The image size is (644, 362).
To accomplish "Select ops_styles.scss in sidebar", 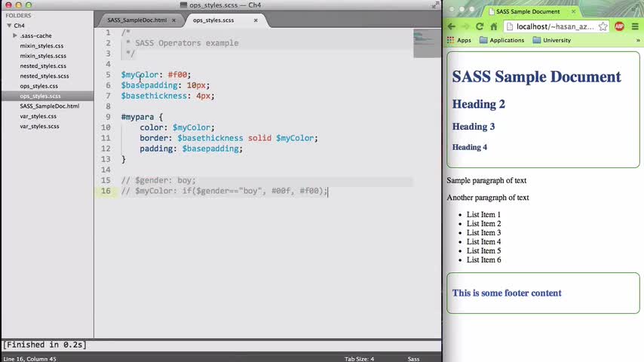I will [x=40, y=96].
